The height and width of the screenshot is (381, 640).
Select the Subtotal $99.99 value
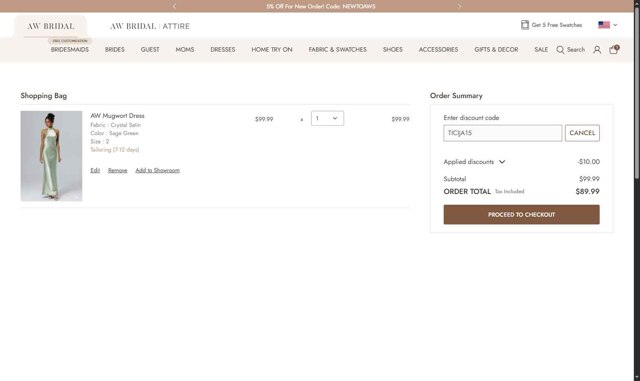[x=589, y=179]
